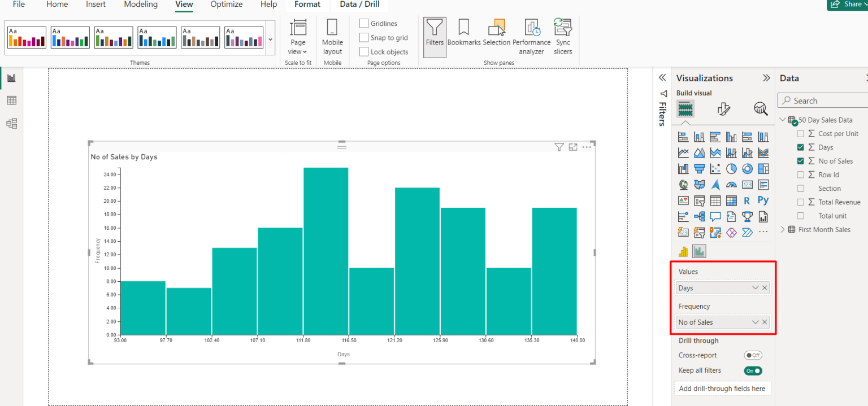Screen dimensions: 868x406
Task: Choose the R script visual
Action: 747,200
